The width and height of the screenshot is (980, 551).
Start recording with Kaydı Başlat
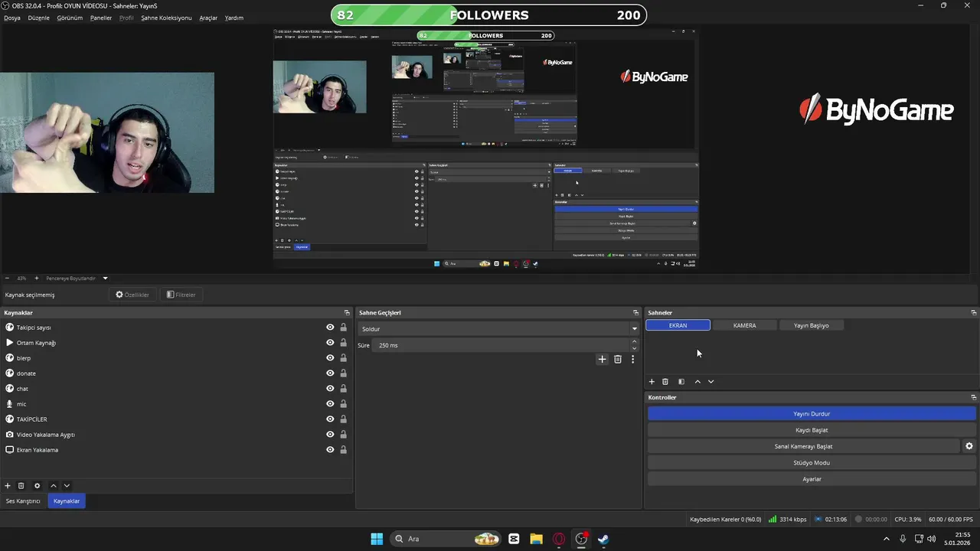(x=812, y=430)
